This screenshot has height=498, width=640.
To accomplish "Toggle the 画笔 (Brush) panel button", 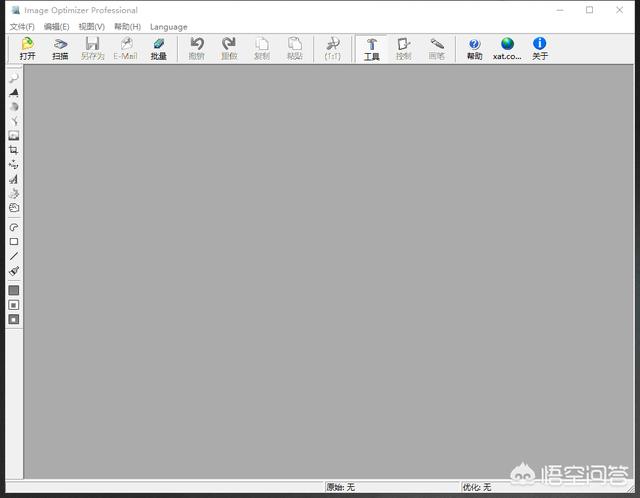I will click(x=436, y=49).
